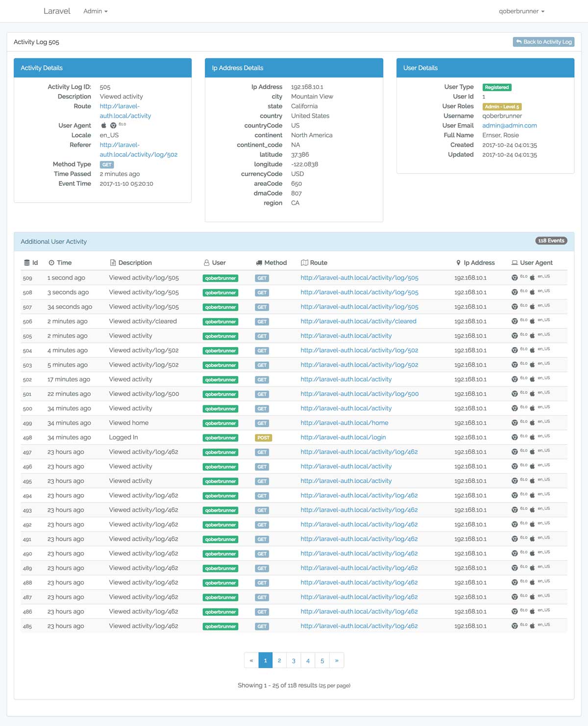Click the 118 Events badge
The image size is (588, 726).
(x=551, y=241)
